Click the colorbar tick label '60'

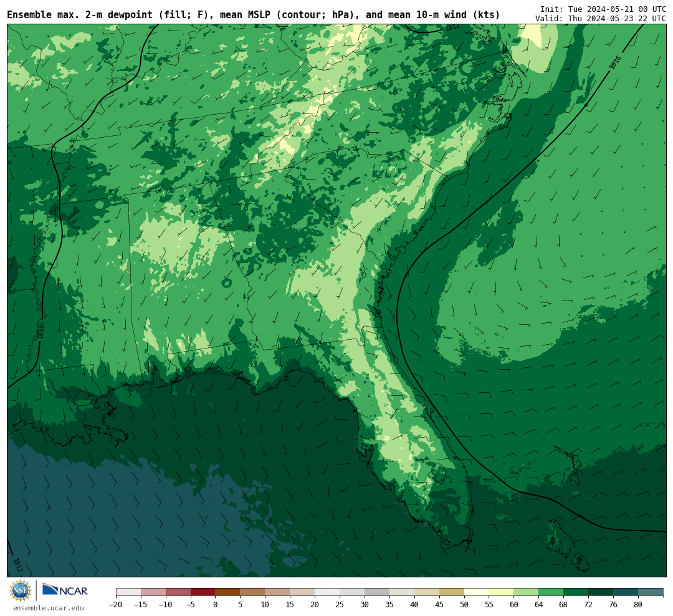[x=514, y=605]
